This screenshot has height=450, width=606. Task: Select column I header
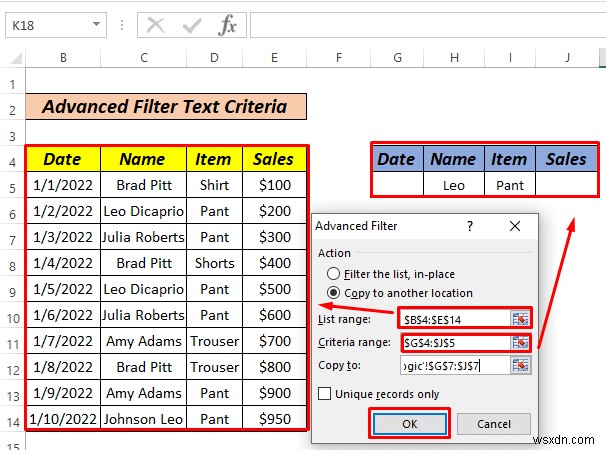510,58
